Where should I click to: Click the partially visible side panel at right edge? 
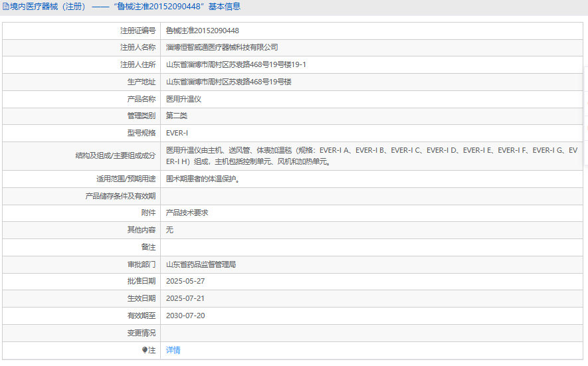pos(586,116)
